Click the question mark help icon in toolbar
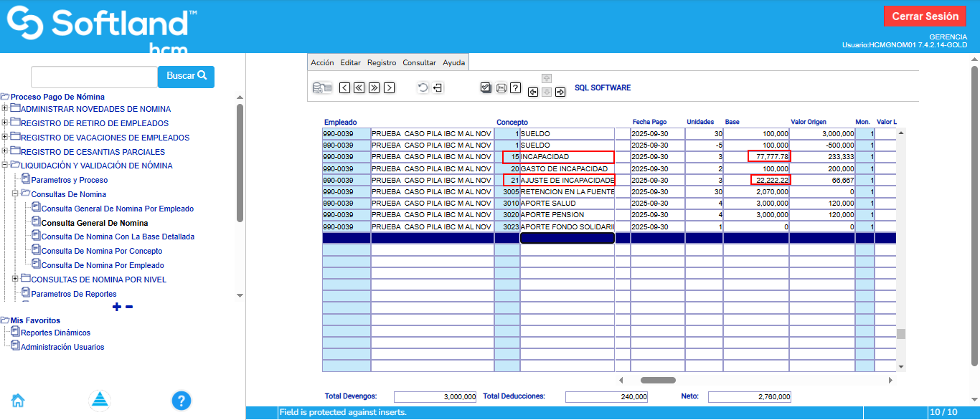 (x=515, y=88)
